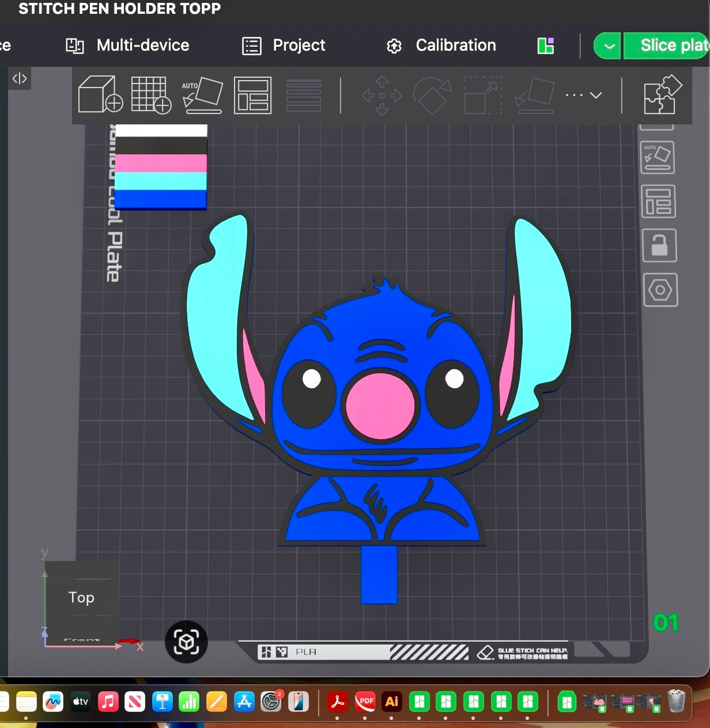Click the variable layer height lines icon
Viewport: 710px width, 728px height.
(304, 95)
